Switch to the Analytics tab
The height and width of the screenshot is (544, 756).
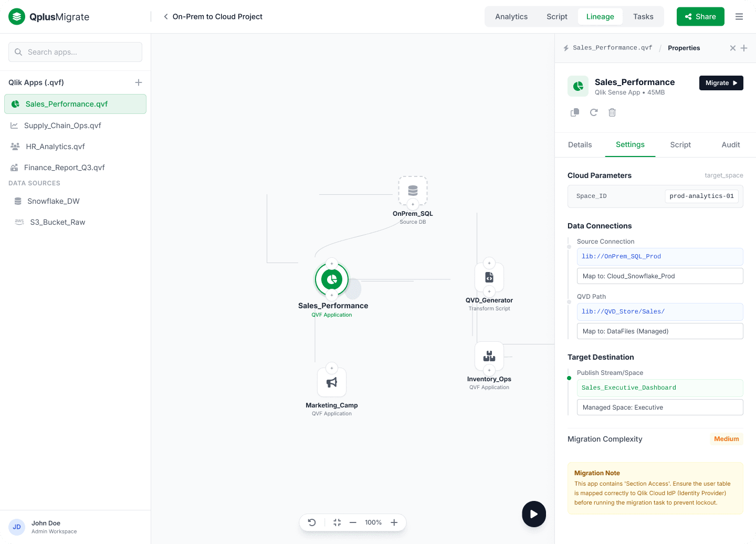(x=511, y=17)
